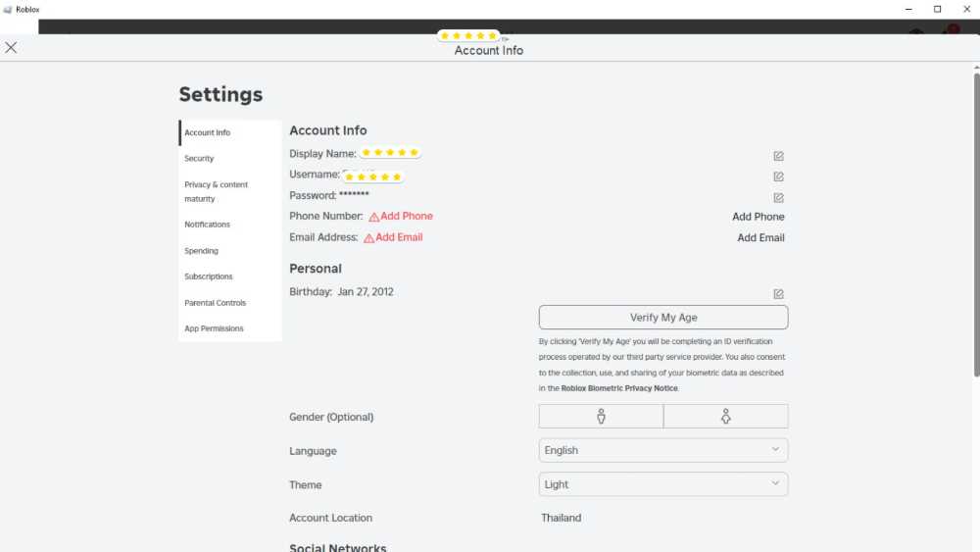Close the Account Info settings overlay
Screen dimensions: 980x552
click(11, 47)
